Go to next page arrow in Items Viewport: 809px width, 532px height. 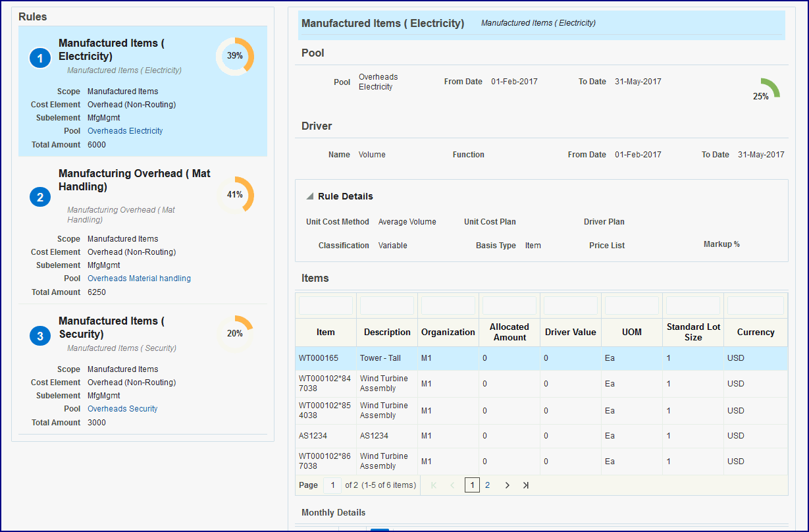click(x=507, y=485)
